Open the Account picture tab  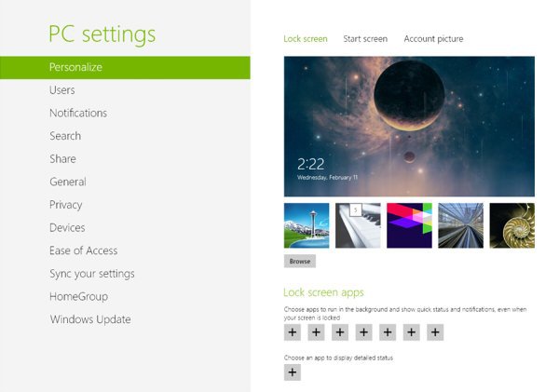433,39
